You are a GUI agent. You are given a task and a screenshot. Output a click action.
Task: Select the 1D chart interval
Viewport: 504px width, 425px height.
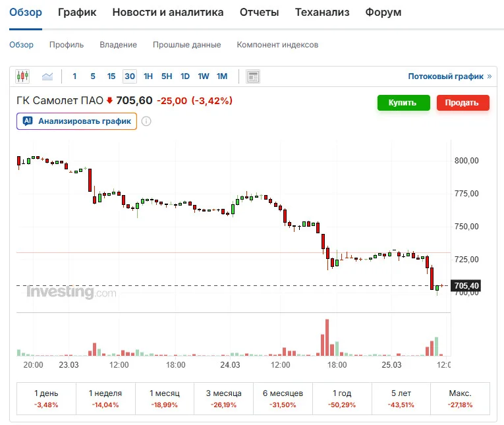click(185, 76)
